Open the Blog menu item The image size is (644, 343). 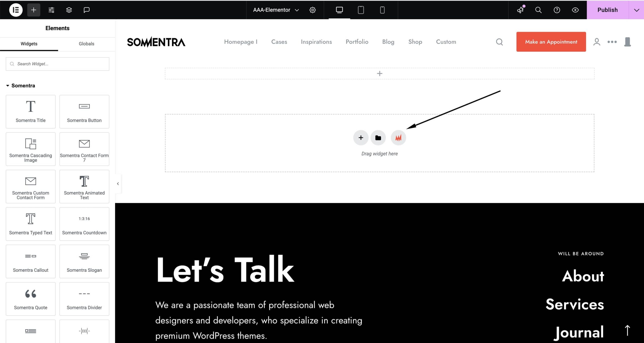(x=388, y=42)
